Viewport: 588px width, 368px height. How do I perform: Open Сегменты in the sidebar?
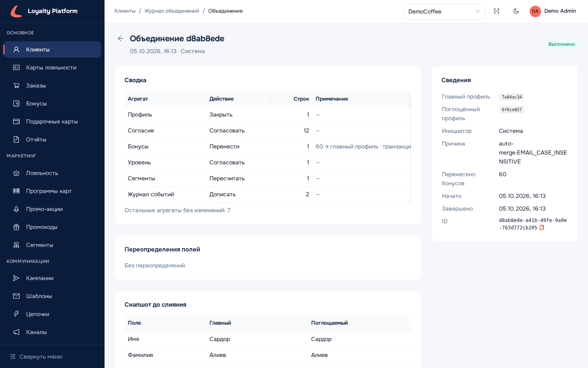52,245
